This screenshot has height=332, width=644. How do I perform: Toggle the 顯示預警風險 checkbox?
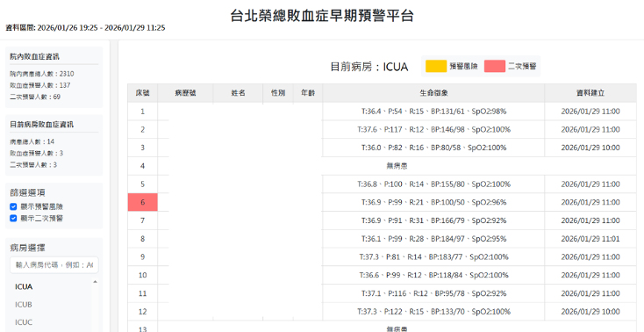[x=13, y=206]
